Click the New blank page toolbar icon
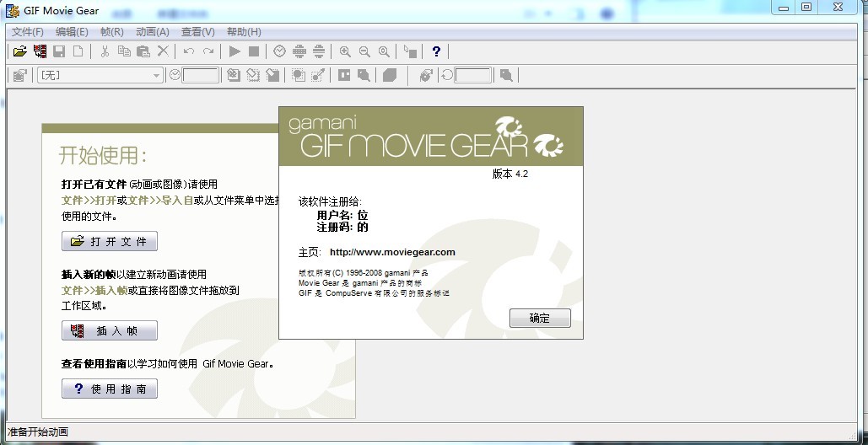868x445 pixels. click(x=78, y=51)
